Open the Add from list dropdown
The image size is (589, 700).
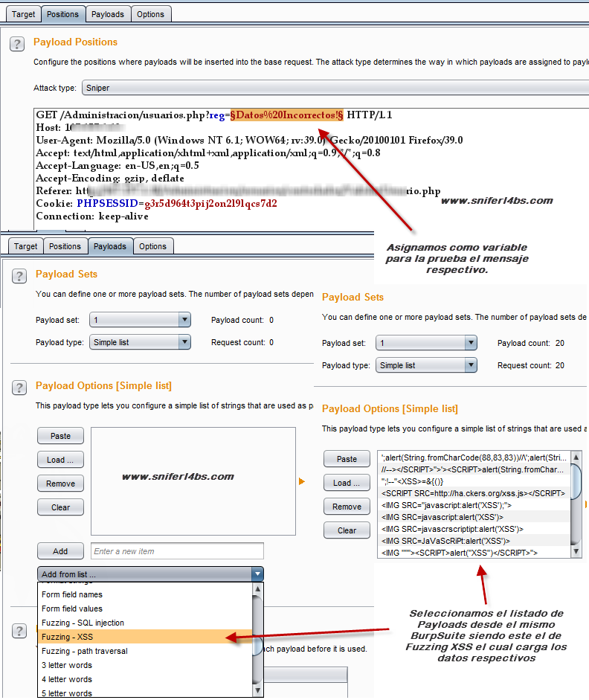coord(150,574)
